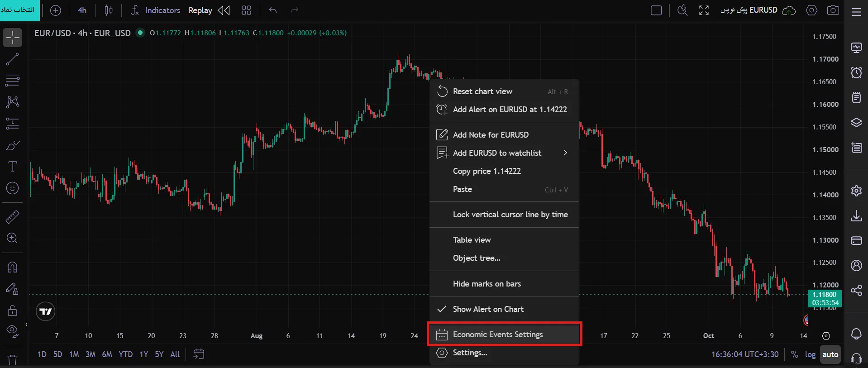Open the alerts clock icon in the right sidebar
The height and width of the screenshot is (368, 868).
[x=856, y=72]
